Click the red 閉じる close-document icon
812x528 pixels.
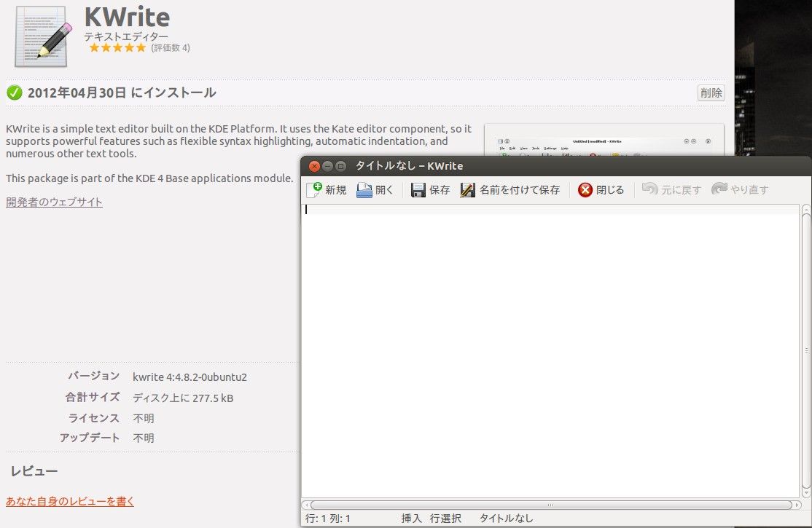585,190
